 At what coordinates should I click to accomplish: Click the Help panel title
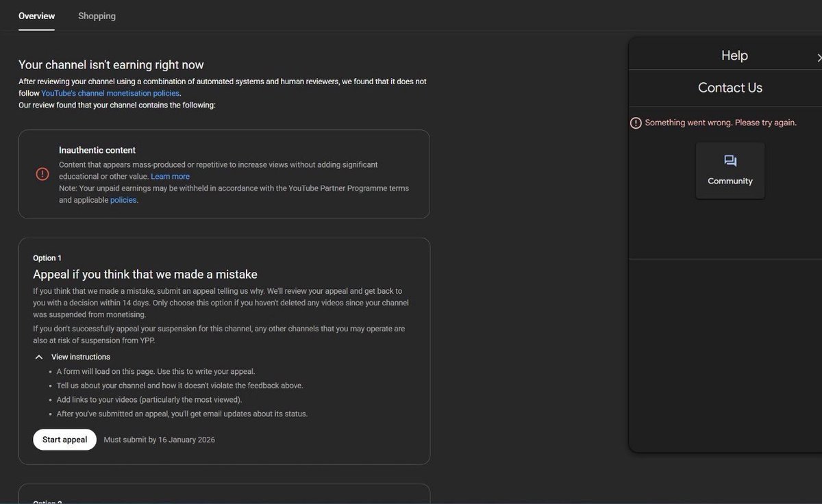(x=734, y=55)
